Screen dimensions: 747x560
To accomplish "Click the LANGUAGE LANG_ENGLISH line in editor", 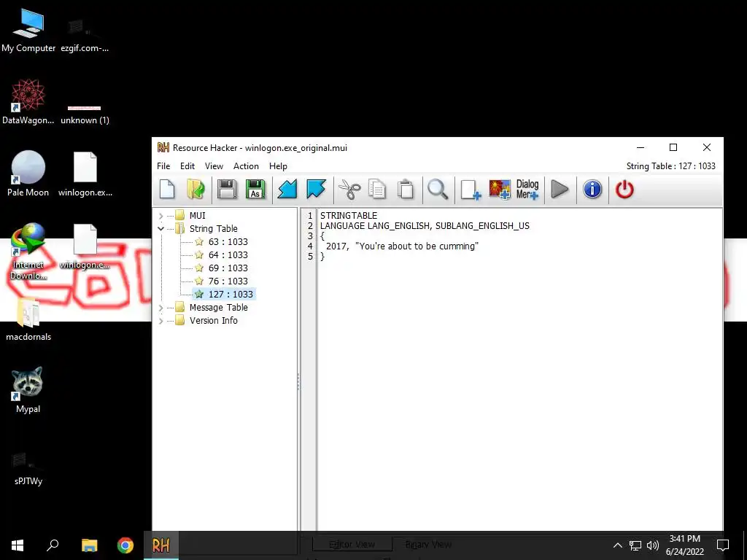I will (x=425, y=226).
